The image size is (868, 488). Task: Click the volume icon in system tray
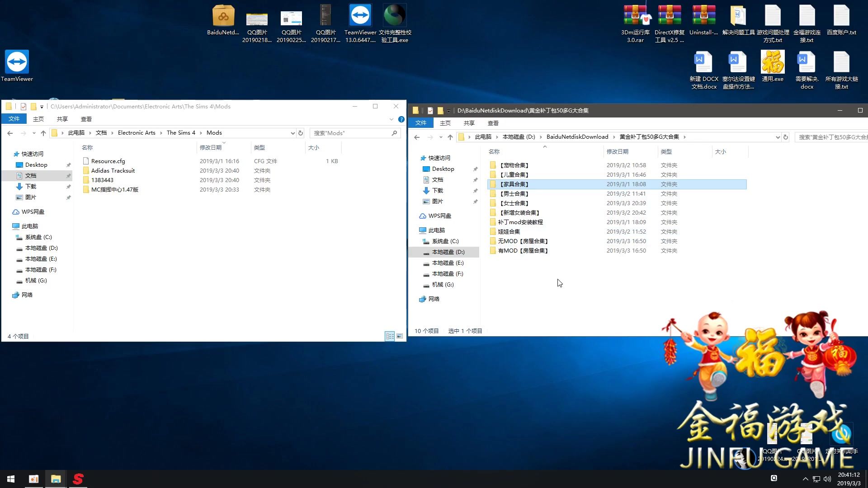point(827,479)
